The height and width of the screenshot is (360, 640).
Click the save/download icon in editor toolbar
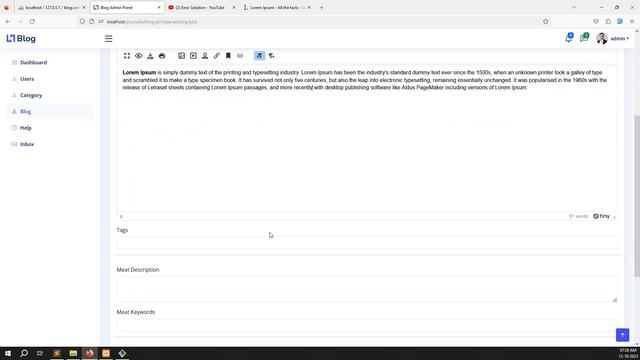tap(150, 56)
